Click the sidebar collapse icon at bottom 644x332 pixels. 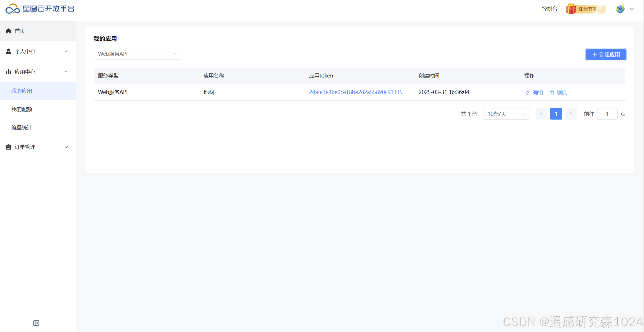pyautogui.click(x=36, y=323)
